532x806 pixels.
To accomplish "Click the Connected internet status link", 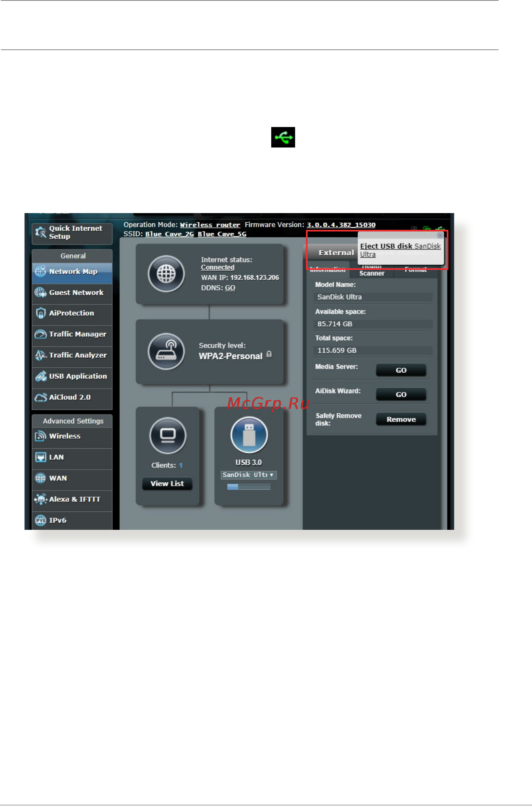I will (x=218, y=267).
